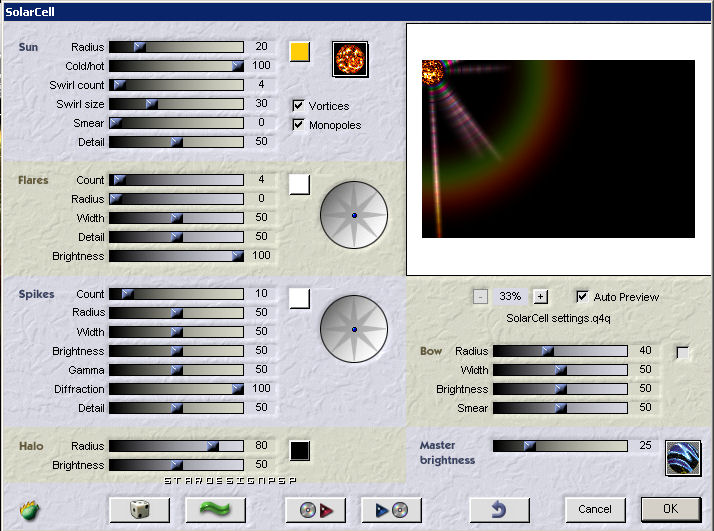Click the Spikes Count value 10
The width and height of the screenshot is (714, 531).
click(x=261, y=293)
